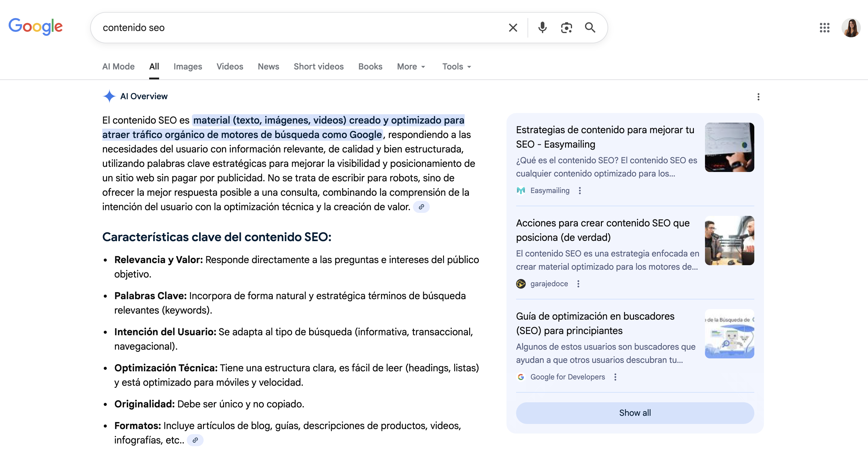868x460 pixels.
Task: Open three-dot menu next to Google for Developers
Action: [615, 377]
